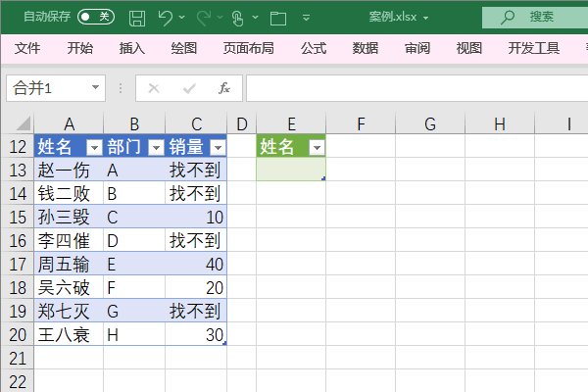This screenshot has width=588, height=392.
Task: Click the cancel X icon in formula bar
Action: point(154,88)
